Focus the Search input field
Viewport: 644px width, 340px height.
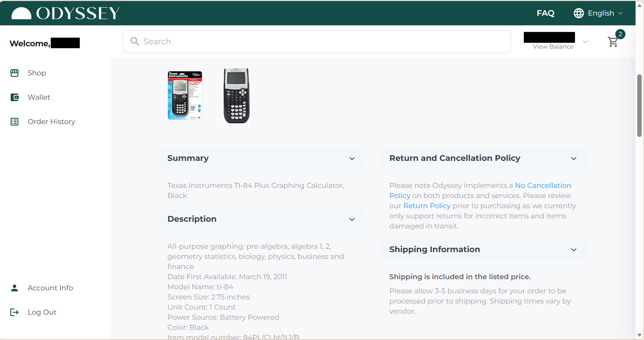coord(317,42)
